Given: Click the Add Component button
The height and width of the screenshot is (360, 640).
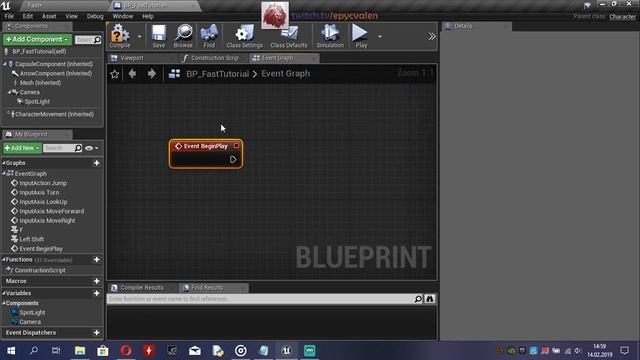Looking at the screenshot, I should tap(37, 39).
